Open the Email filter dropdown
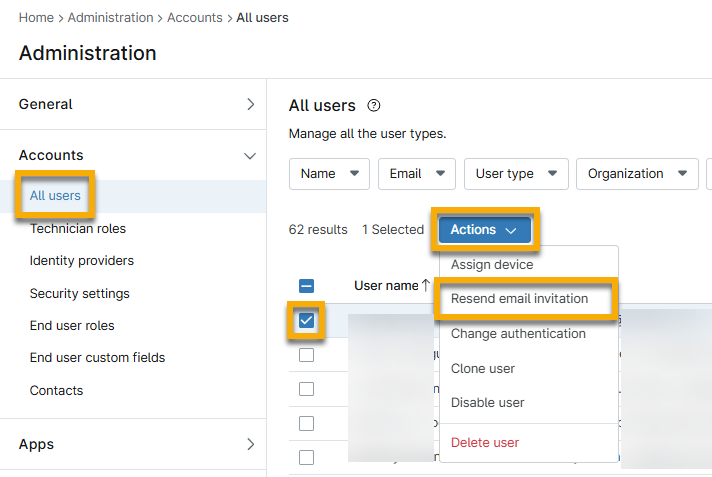The width and height of the screenshot is (712, 477). pos(416,174)
